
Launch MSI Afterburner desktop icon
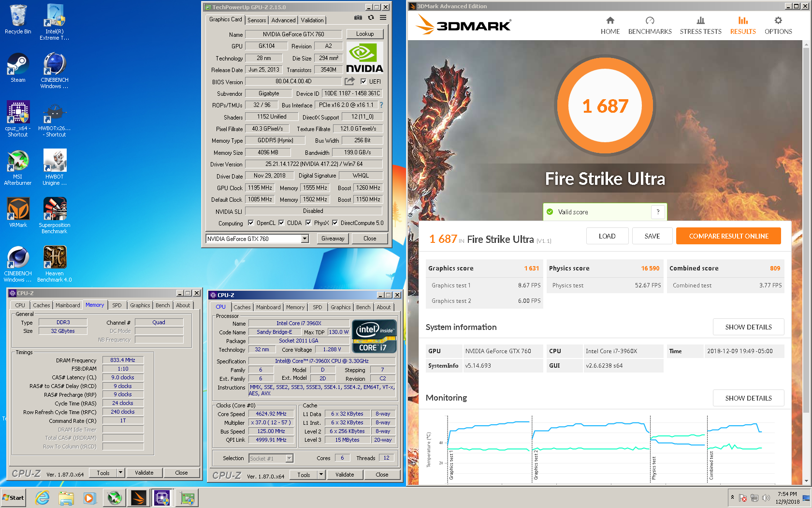click(x=18, y=167)
